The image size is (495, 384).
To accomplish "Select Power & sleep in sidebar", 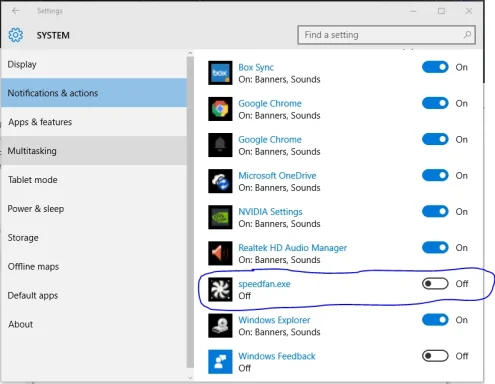I will tap(94, 209).
